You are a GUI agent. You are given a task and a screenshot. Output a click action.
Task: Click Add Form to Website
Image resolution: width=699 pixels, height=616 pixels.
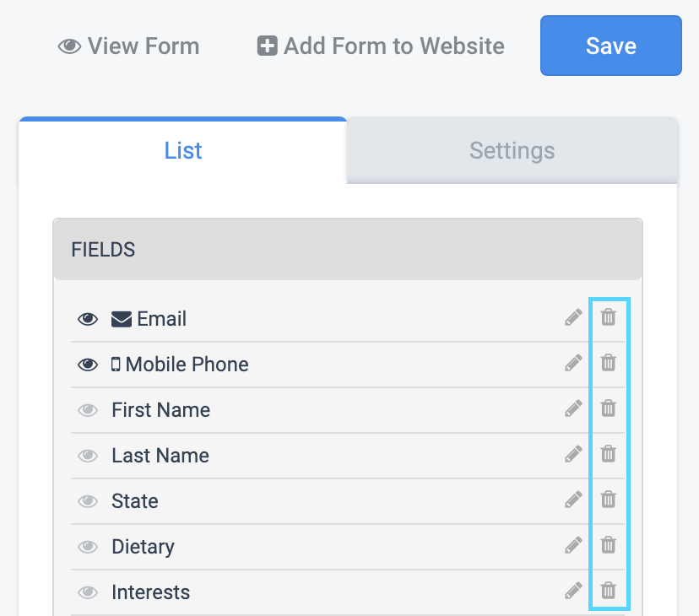pos(381,46)
